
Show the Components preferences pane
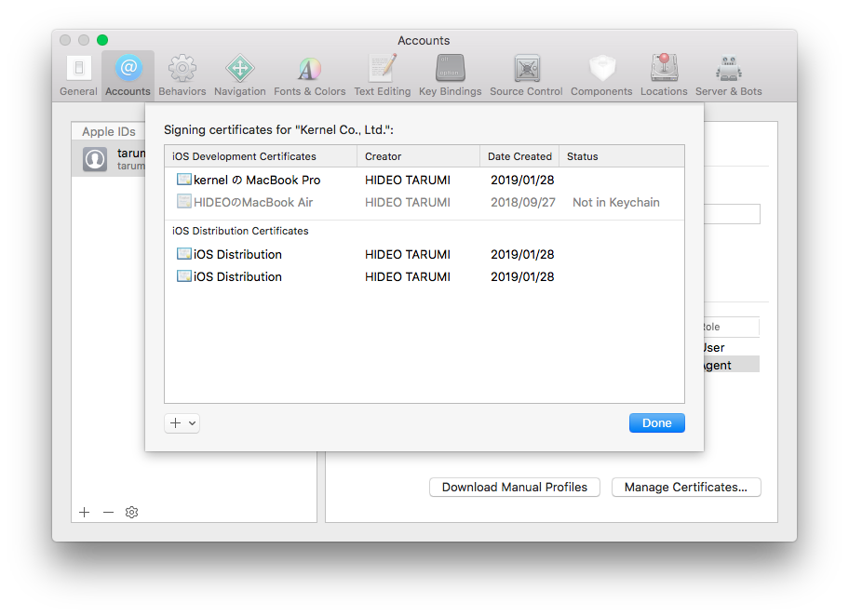600,75
